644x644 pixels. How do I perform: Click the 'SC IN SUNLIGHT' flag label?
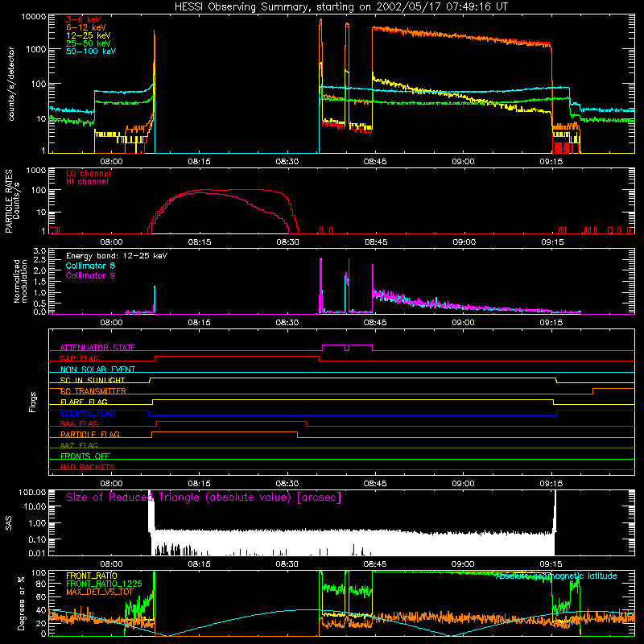pyautogui.click(x=93, y=380)
